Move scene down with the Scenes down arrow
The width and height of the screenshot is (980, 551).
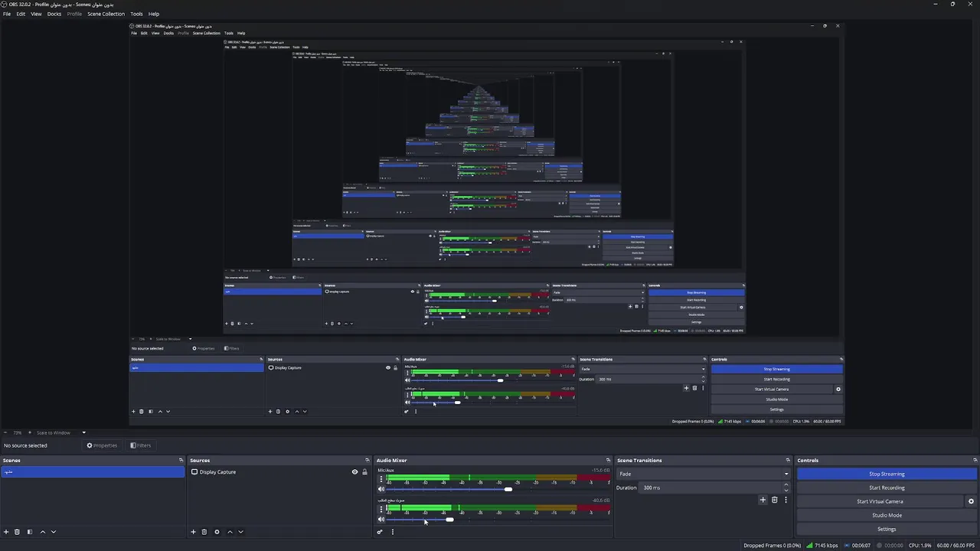(x=54, y=532)
